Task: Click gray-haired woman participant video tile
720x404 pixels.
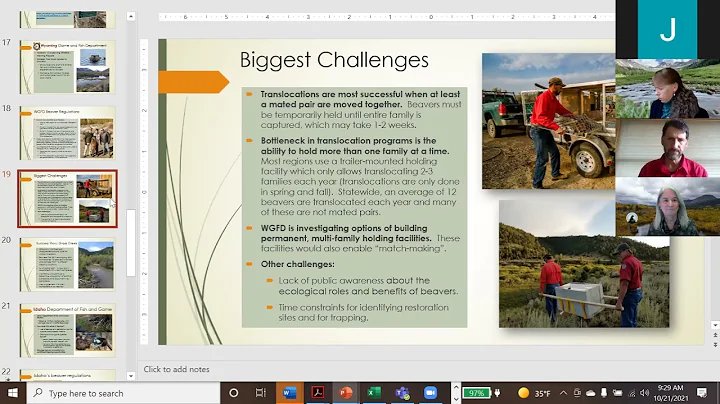Action: [668, 207]
